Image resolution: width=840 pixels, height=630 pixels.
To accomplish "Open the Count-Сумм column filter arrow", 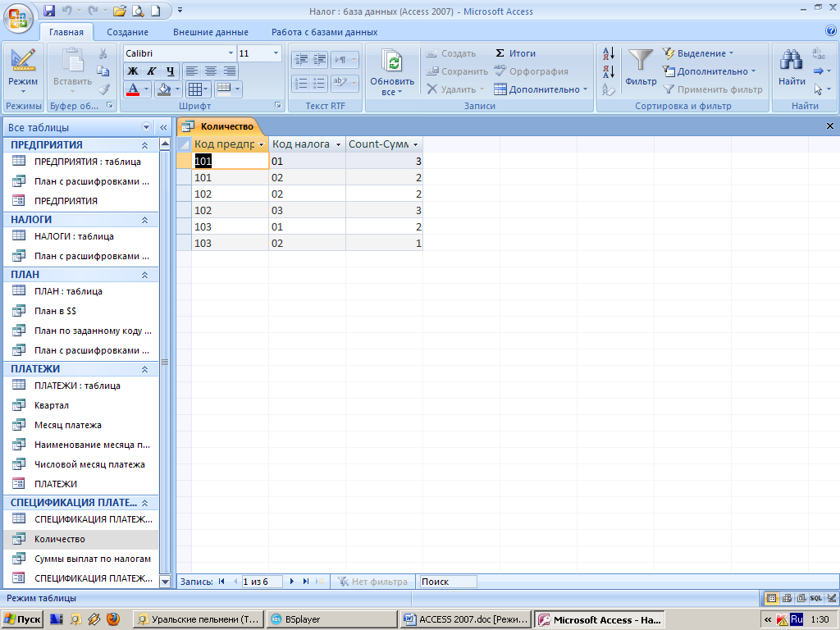I will pyautogui.click(x=415, y=144).
